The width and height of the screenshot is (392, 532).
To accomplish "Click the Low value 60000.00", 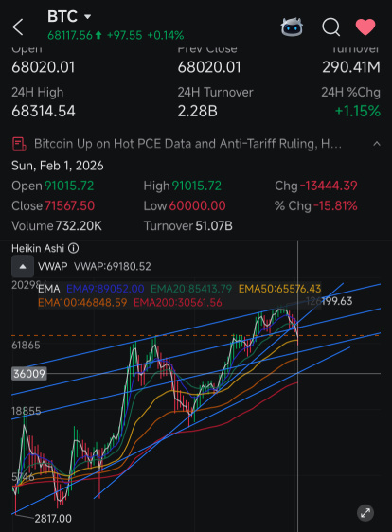I will coord(197,206).
